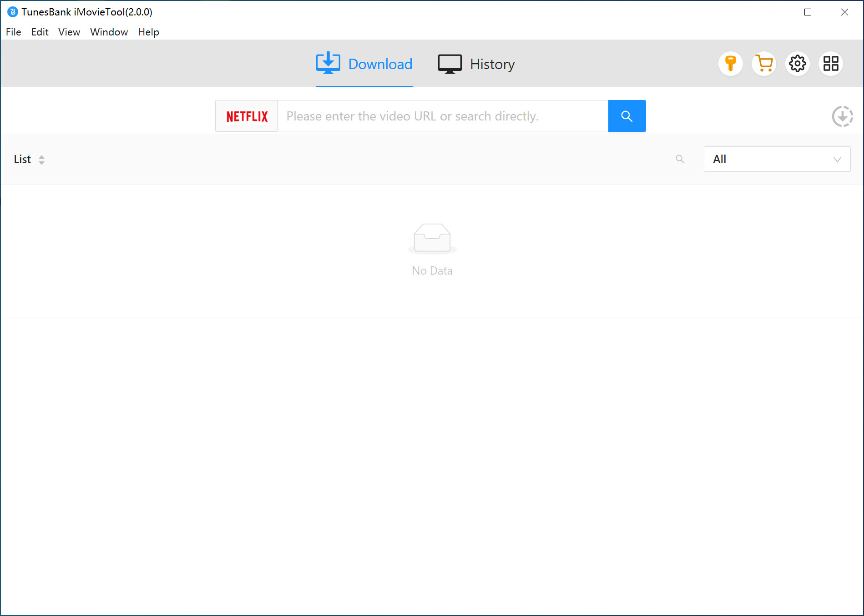Screen dimensions: 864x616
Task: Switch to the History tab
Action: [476, 64]
